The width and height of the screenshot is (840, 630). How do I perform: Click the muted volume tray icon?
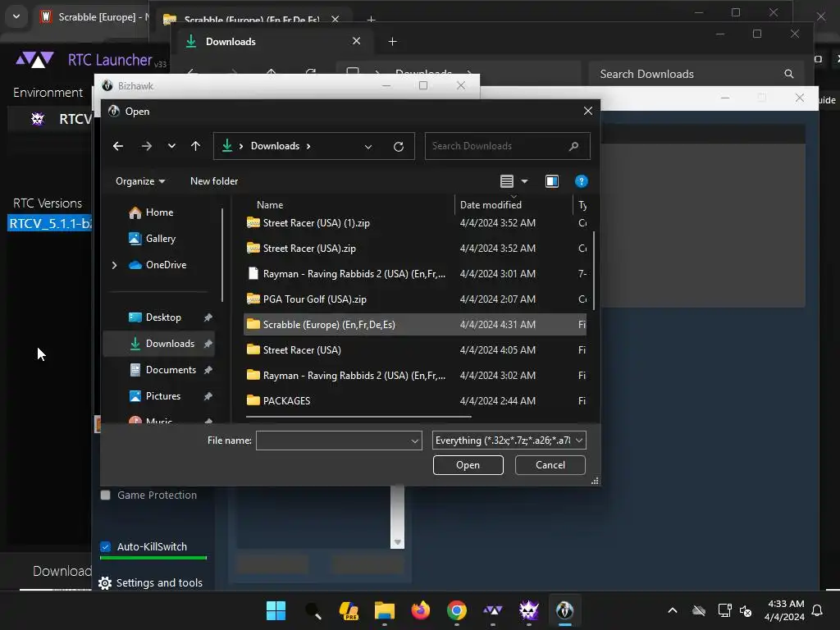coord(746,610)
